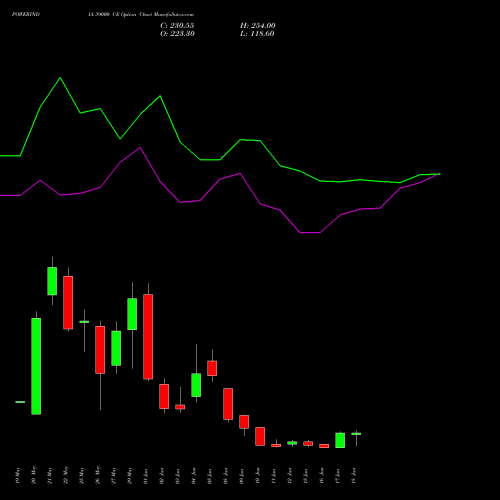Click the 21 May date label
500x500 pixels.
pos(50,475)
